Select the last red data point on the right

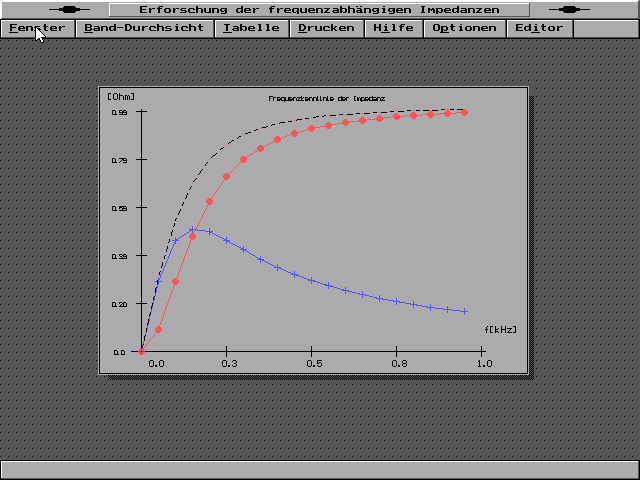pos(465,112)
